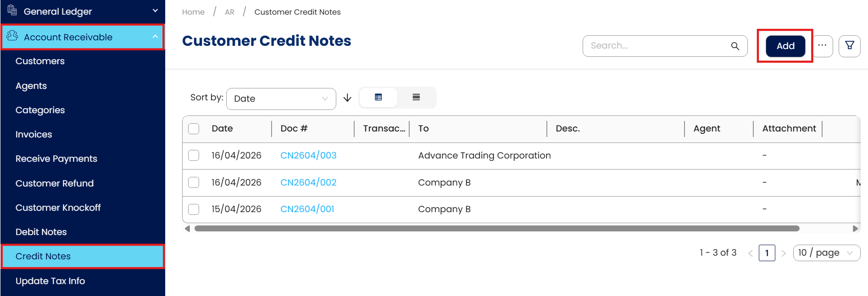The width and height of the screenshot is (868, 296).
Task: Go to Receive Payments menu item
Action: point(56,159)
